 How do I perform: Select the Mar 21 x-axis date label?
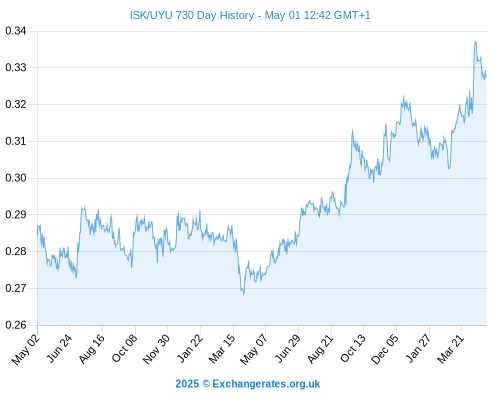point(450,349)
